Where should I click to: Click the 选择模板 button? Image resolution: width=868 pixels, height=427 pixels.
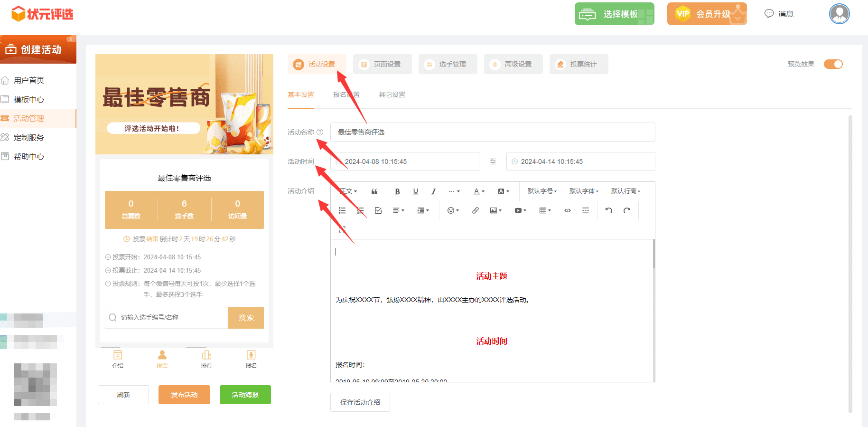(614, 14)
